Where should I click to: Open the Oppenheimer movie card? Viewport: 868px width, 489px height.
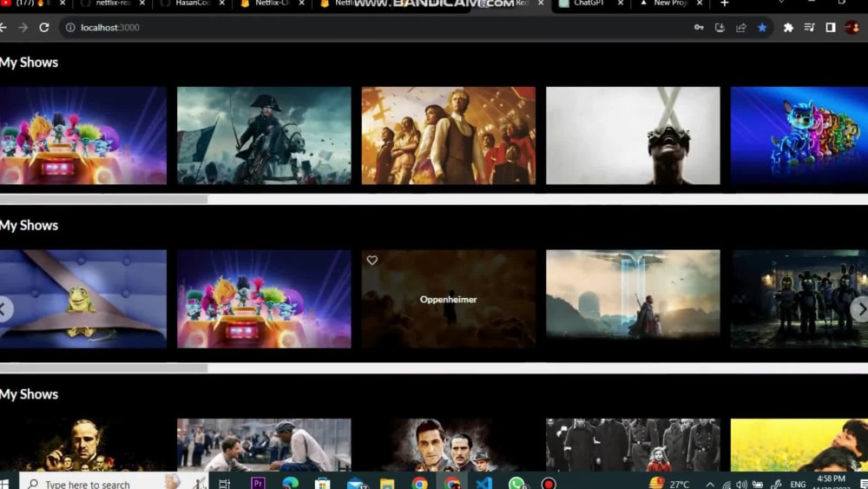click(449, 299)
